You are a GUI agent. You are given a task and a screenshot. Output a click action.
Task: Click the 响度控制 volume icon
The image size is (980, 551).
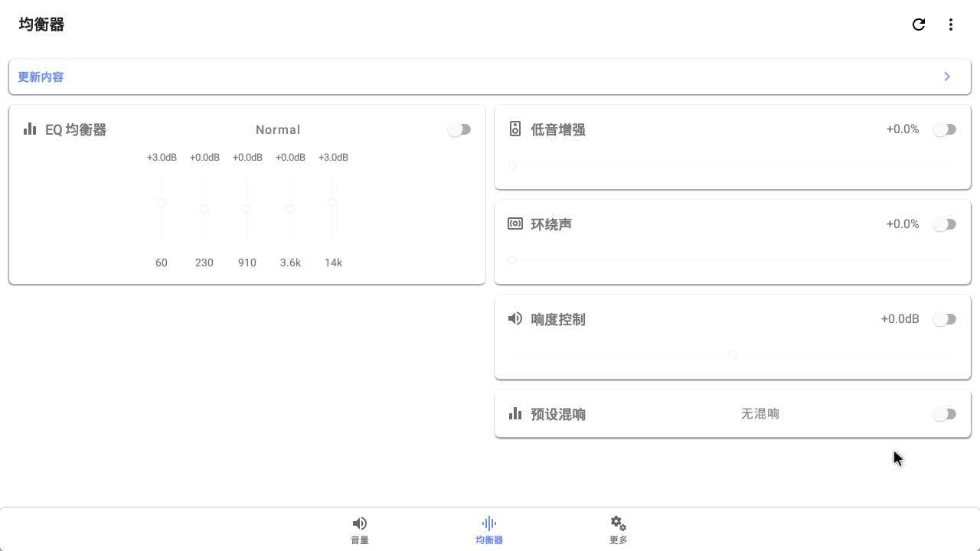pyautogui.click(x=515, y=318)
